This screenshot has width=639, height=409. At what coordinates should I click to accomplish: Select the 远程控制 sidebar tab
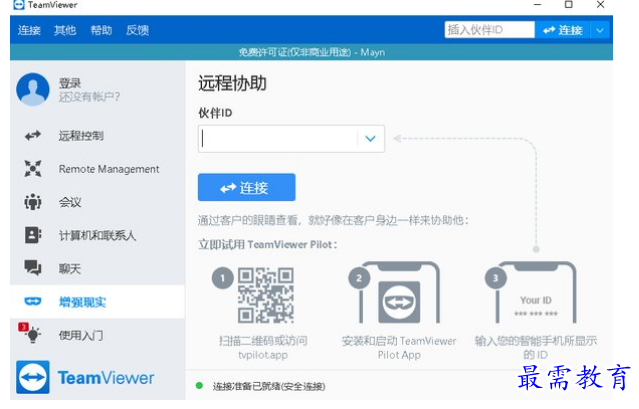click(x=97, y=136)
